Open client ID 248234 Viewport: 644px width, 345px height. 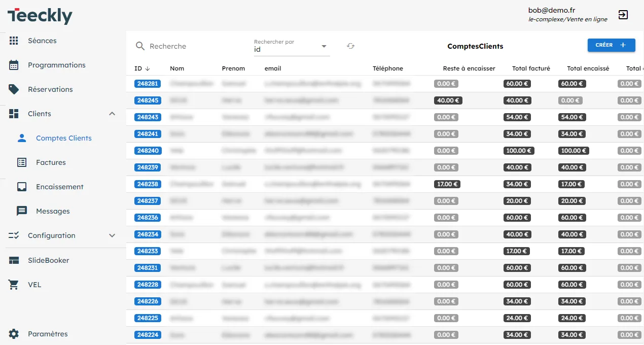[148, 234]
